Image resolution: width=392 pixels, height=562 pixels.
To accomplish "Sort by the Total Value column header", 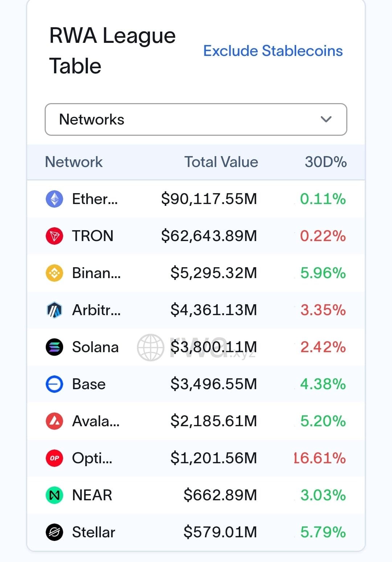I will pyautogui.click(x=221, y=162).
